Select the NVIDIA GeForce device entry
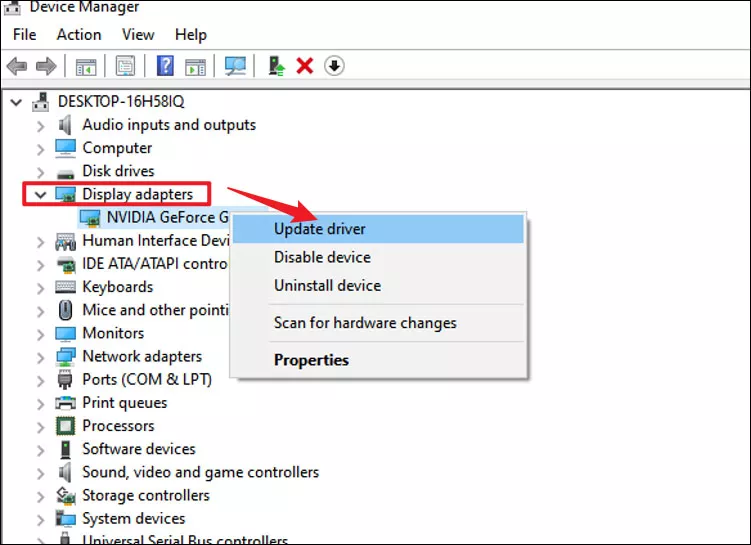Image resolution: width=751 pixels, height=545 pixels. [x=168, y=217]
